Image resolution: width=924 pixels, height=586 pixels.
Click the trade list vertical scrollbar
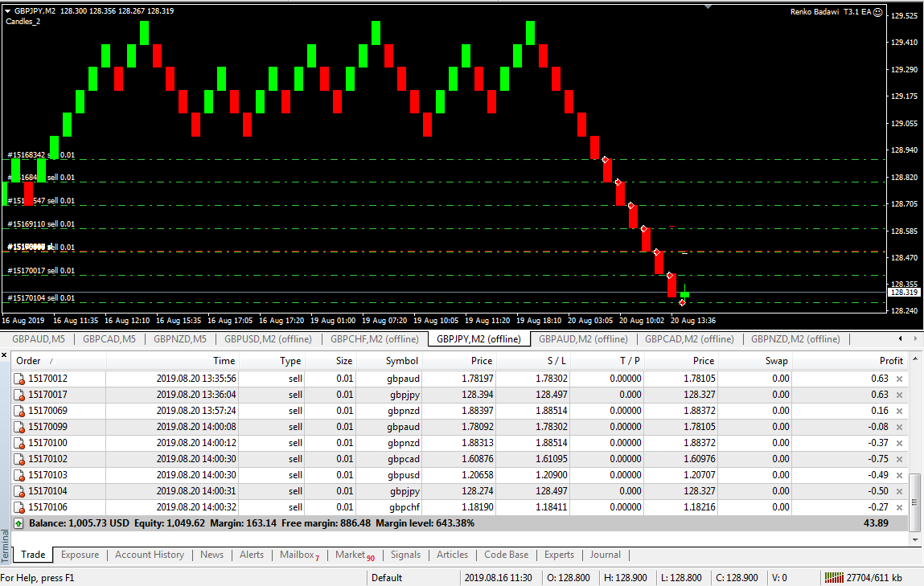pos(915,490)
